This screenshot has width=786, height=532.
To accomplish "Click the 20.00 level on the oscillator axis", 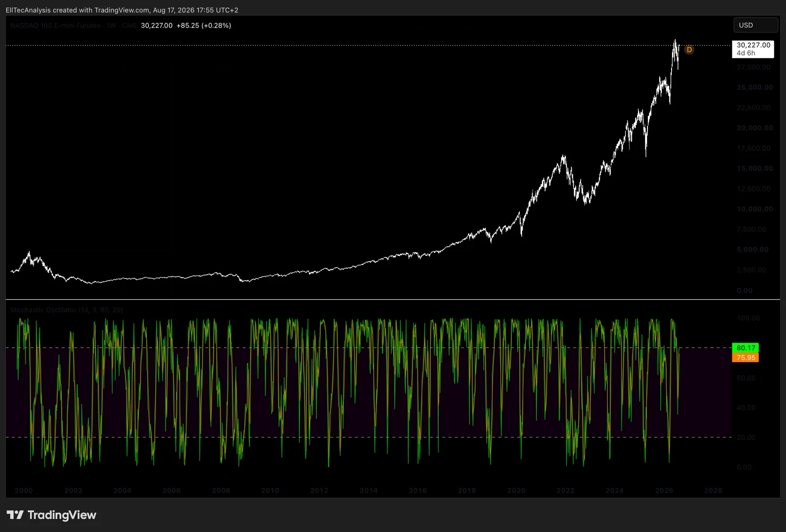I will click(x=746, y=437).
